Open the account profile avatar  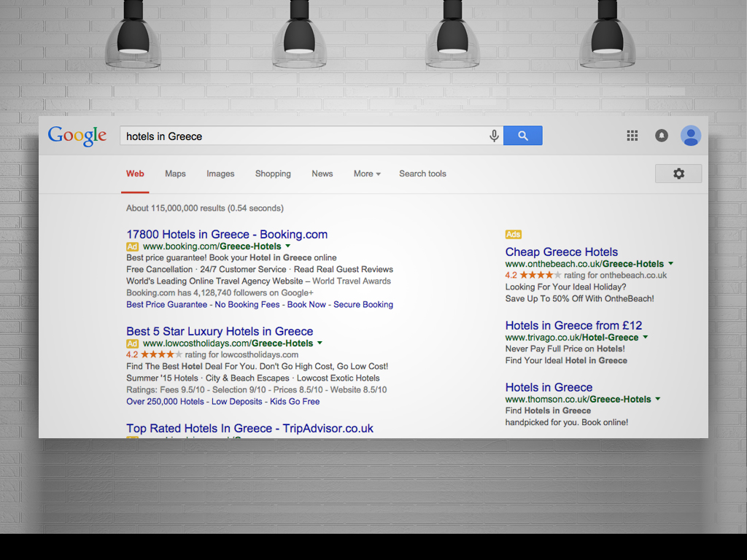[690, 136]
